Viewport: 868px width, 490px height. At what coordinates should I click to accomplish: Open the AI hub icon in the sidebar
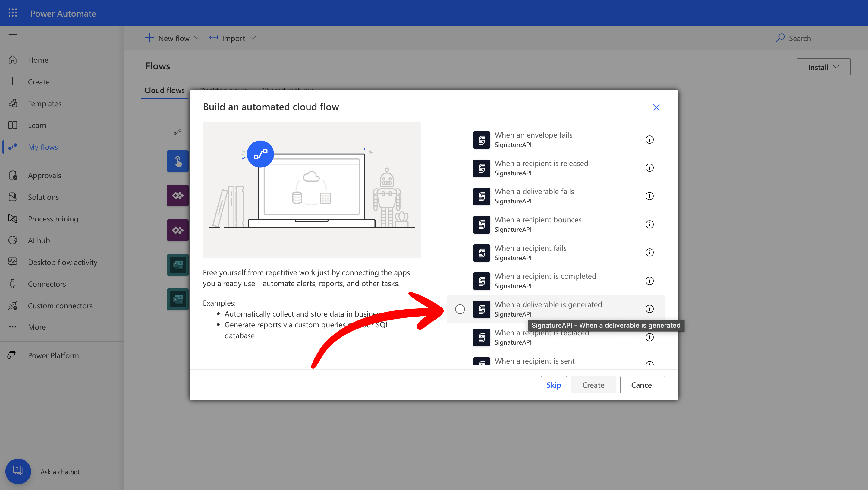(x=13, y=240)
